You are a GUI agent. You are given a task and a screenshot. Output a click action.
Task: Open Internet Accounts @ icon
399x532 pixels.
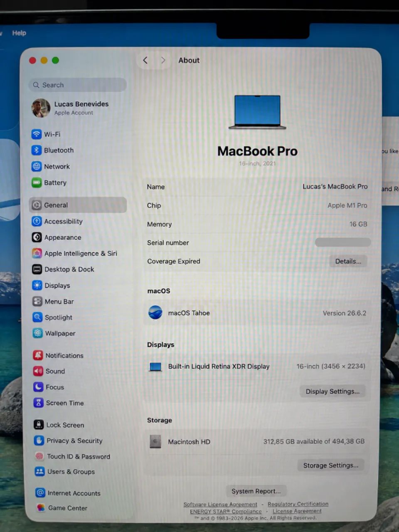click(40, 493)
